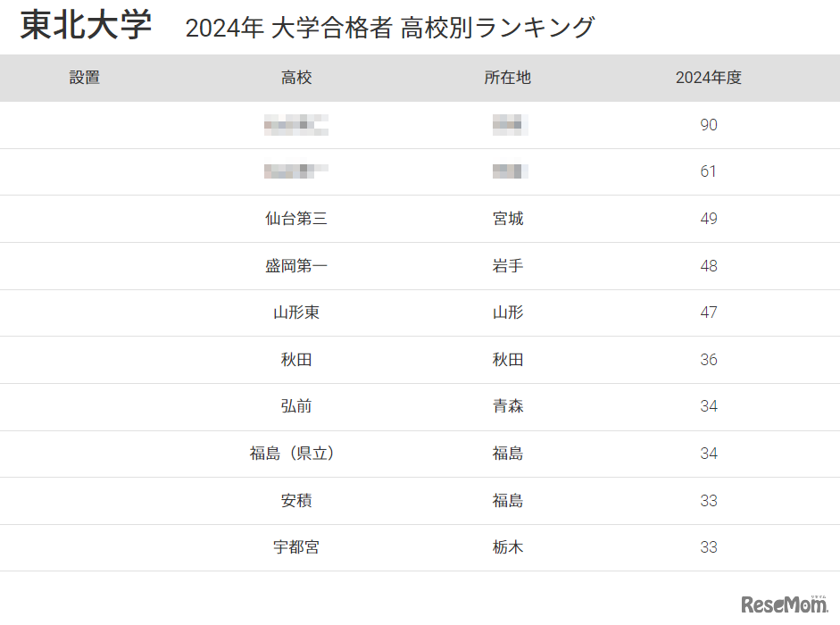This screenshot has width=840, height=625.
Task: Select the 安積 school name
Action: pyautogui.click(x=296, y=501)
